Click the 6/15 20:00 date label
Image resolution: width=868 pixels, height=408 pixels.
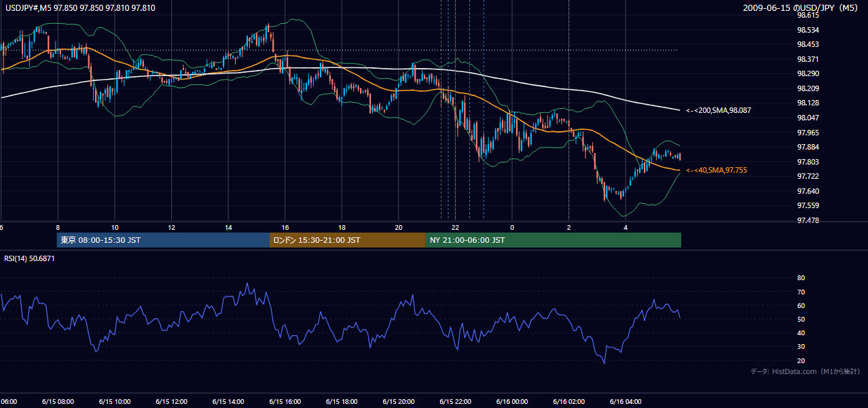(399, 401)
